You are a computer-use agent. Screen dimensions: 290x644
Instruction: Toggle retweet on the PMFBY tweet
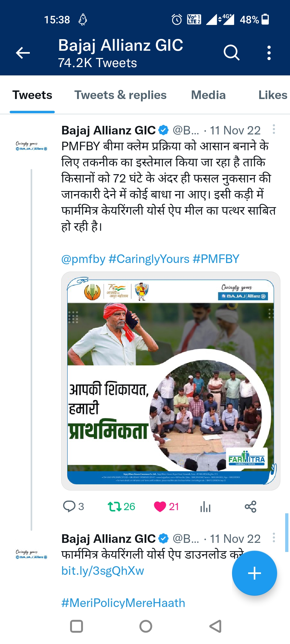(x=114, y=506)
